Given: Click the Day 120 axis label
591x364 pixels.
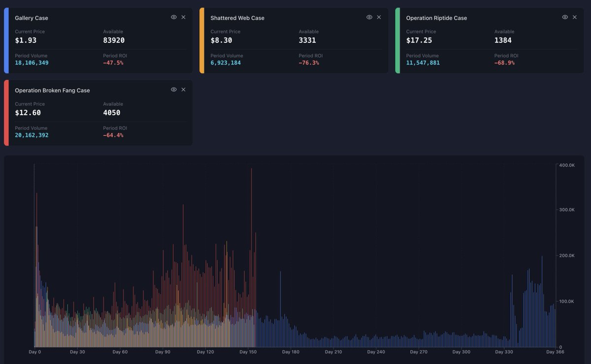Looking at the screenshot, I should pyautogui.click(x=205, y=352).
